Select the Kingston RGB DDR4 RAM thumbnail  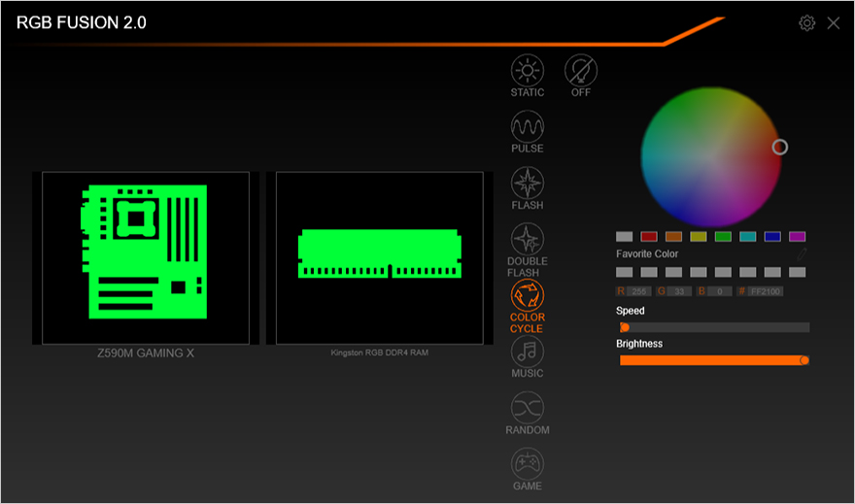[380, 257]
